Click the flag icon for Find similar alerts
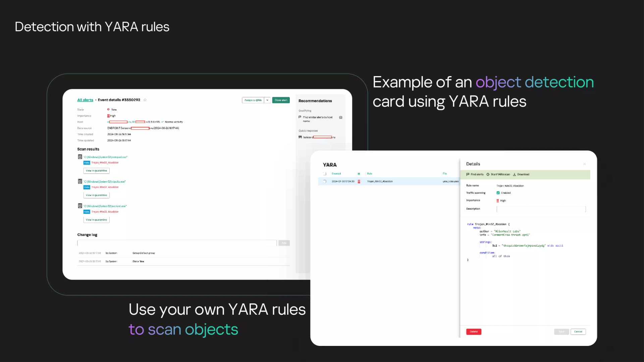Screen dimensions: 644x362 (x=300, y=117)
